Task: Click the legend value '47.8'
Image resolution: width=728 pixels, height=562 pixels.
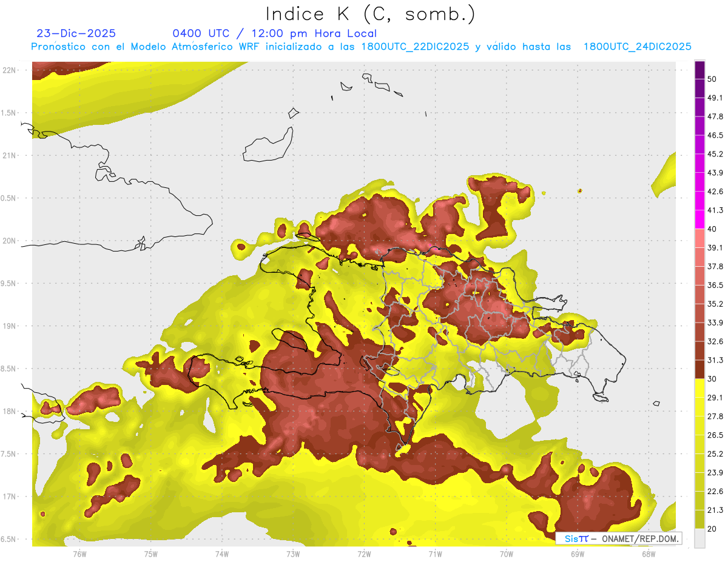Action: 715,117
